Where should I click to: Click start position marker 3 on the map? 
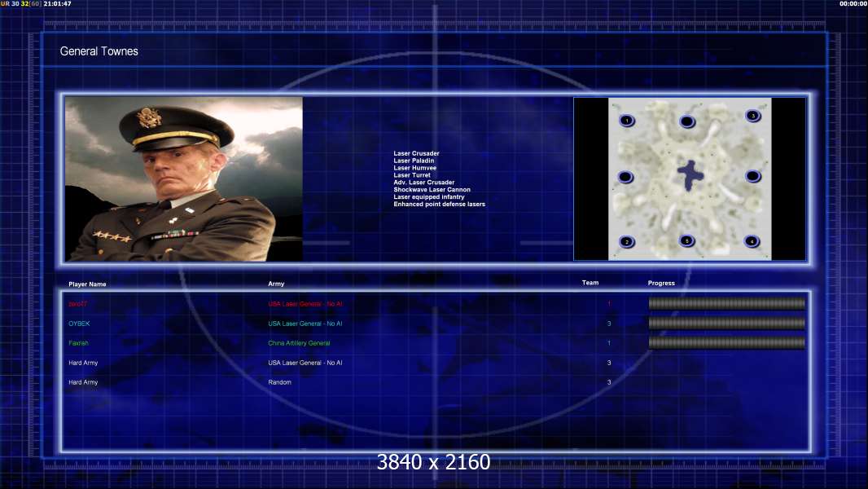click(x=753, y=116)
